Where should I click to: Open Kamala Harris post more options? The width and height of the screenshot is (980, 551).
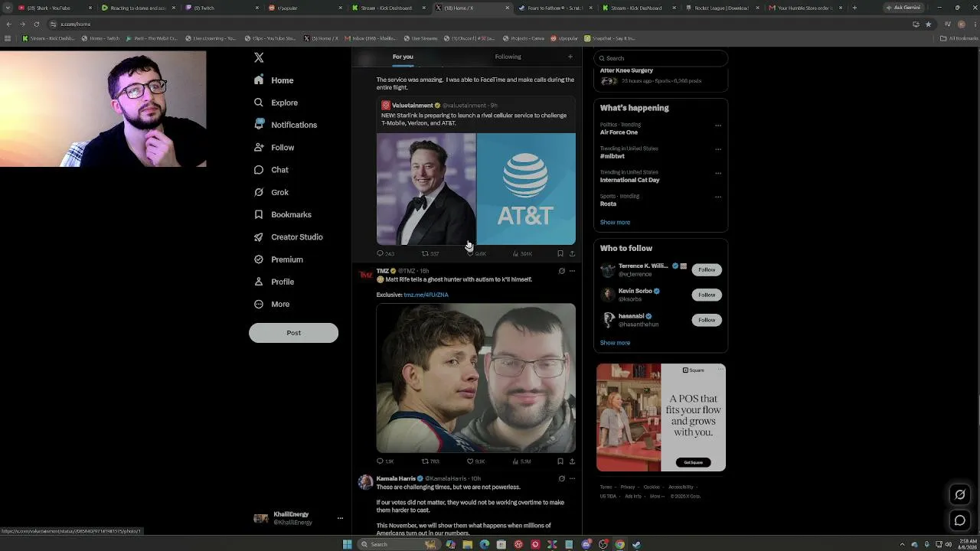pyautogui.click(x=572, y=479)
